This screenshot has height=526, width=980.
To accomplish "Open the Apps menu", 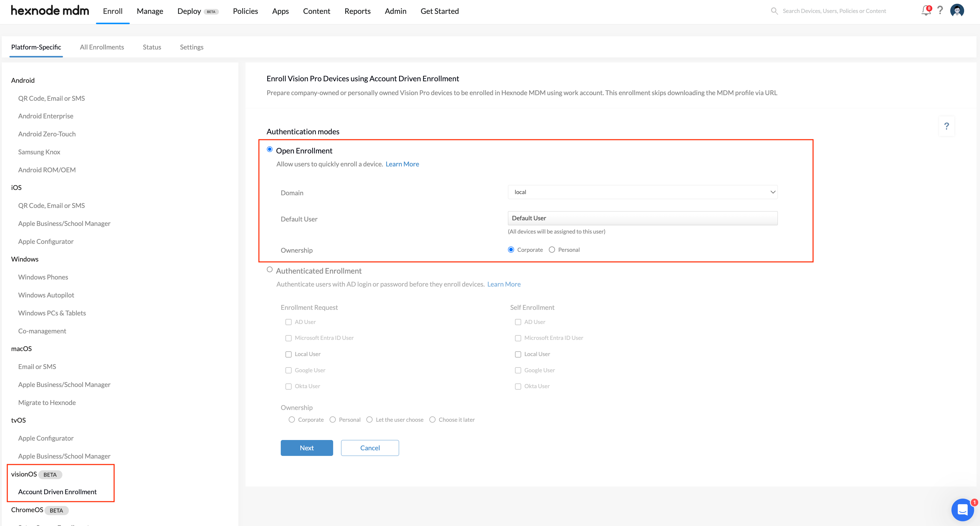I will [x=280, y=11].
